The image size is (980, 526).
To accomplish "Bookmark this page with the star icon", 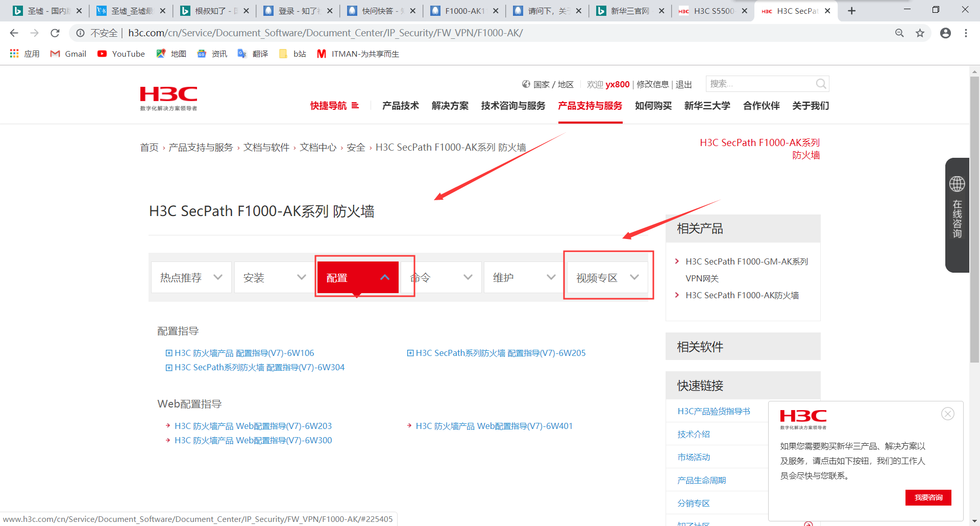I will tap(920, 33).
